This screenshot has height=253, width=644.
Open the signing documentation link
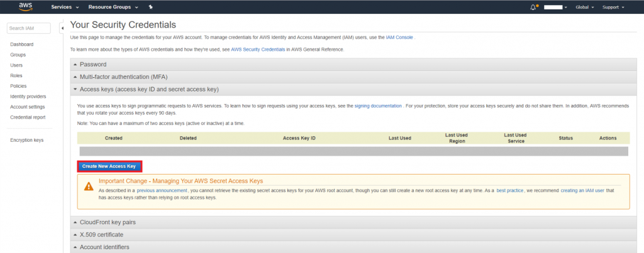[378, 106]
